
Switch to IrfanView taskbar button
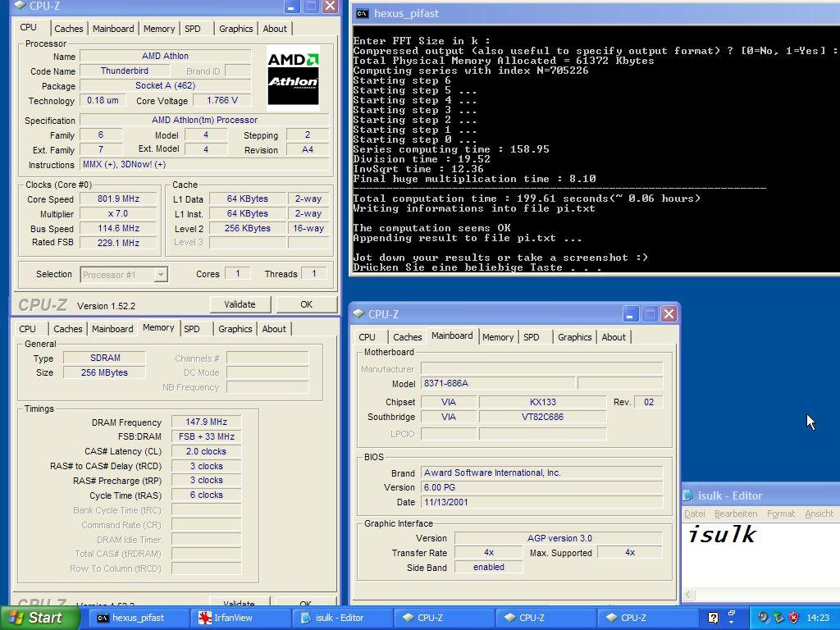tap(240, 618)
